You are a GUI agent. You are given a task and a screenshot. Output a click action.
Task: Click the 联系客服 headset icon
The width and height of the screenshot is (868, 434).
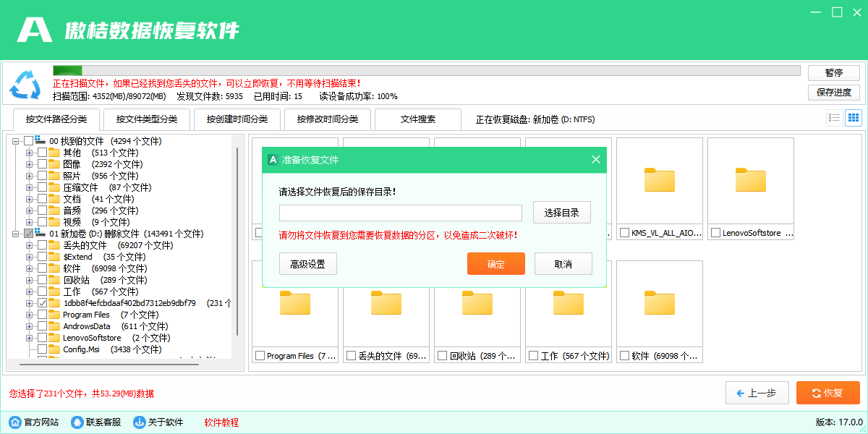point(77,422)
